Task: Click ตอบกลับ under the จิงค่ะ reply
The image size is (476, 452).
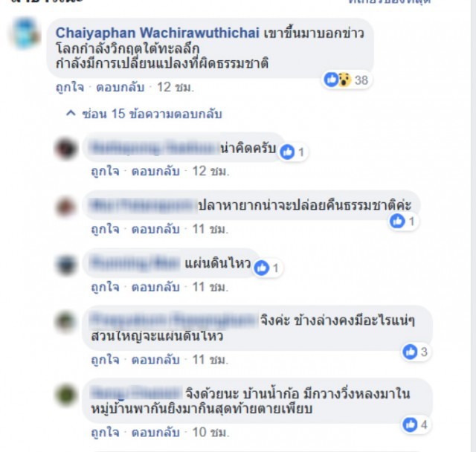Action: (x=155, y=360)
